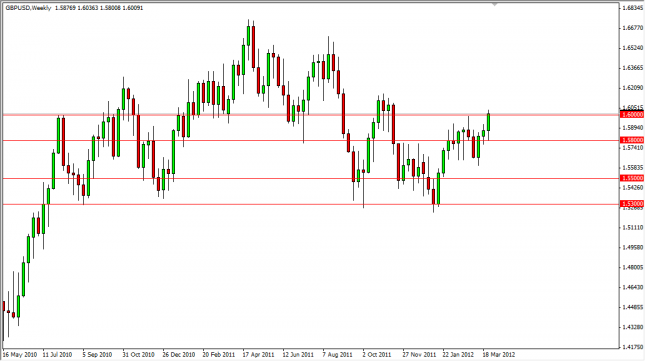Viewport: 645px width, 361px height.
Task: Click the 'GBPUSD,Weekly' chart title text
Action: 28,8
